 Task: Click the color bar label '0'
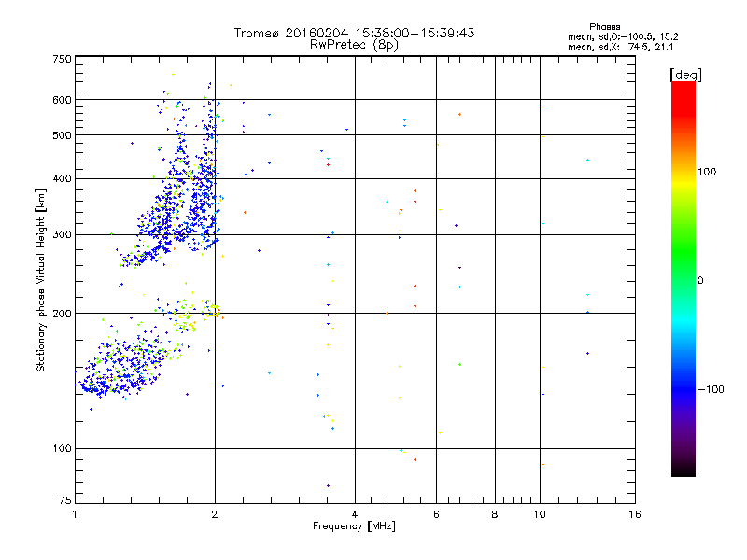pyautogui.click(x=700, y=281)
